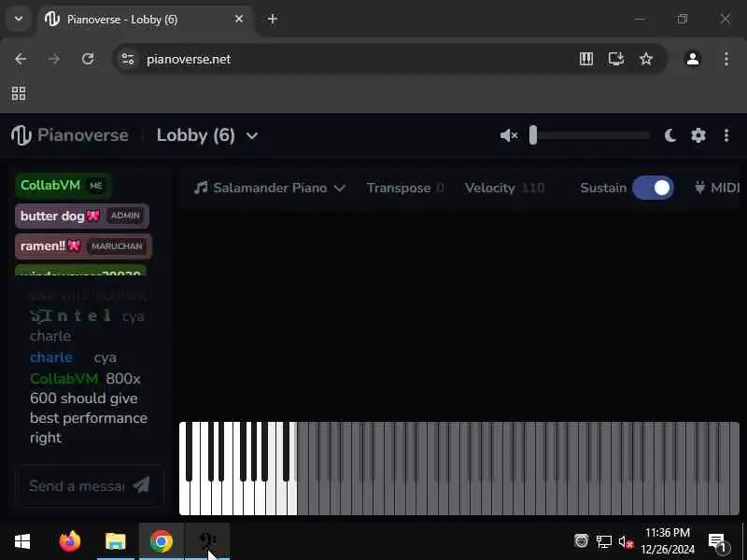Open the apps grid in the bookmarks bar
This screenshot has width=747, height=560.
click(19, 93)
